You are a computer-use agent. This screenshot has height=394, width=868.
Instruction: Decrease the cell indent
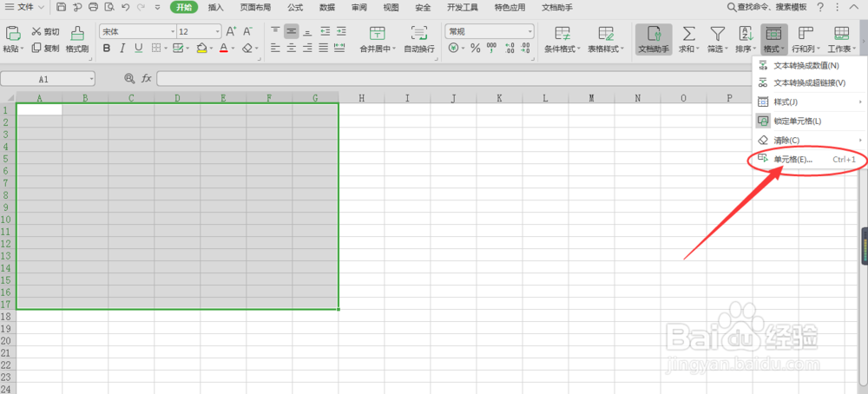pos(325,31)
